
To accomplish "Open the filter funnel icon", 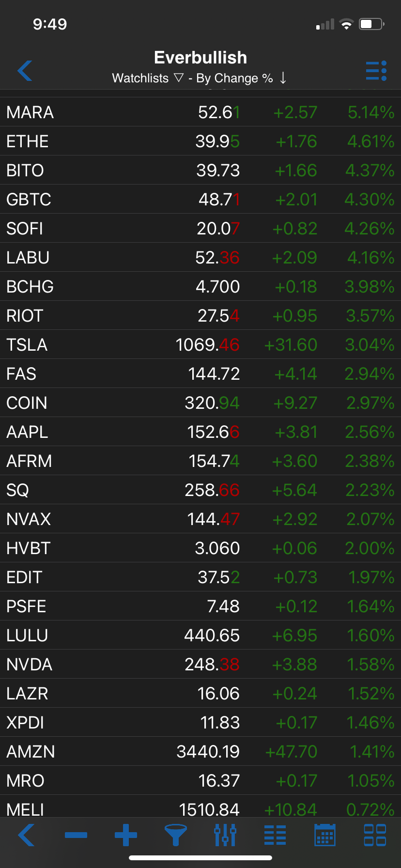I will [x=176, y=835].
